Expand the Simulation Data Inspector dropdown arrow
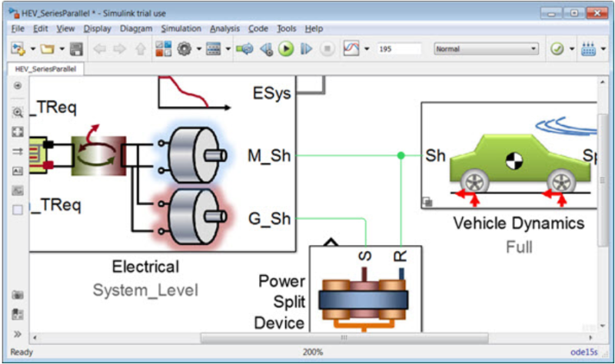This screenshot has height=364, width=615. pyautogui.click(x=367, y=49)
